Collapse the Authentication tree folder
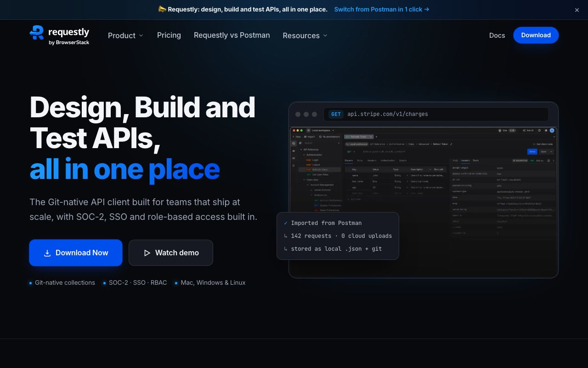 click(304, 155)
